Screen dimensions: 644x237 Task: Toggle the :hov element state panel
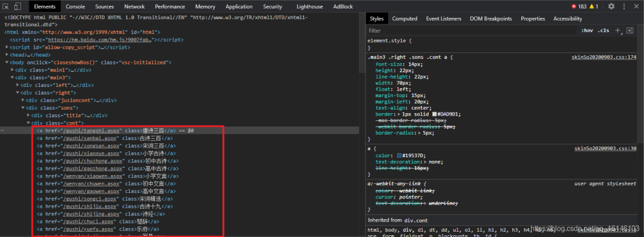[587, 31]
